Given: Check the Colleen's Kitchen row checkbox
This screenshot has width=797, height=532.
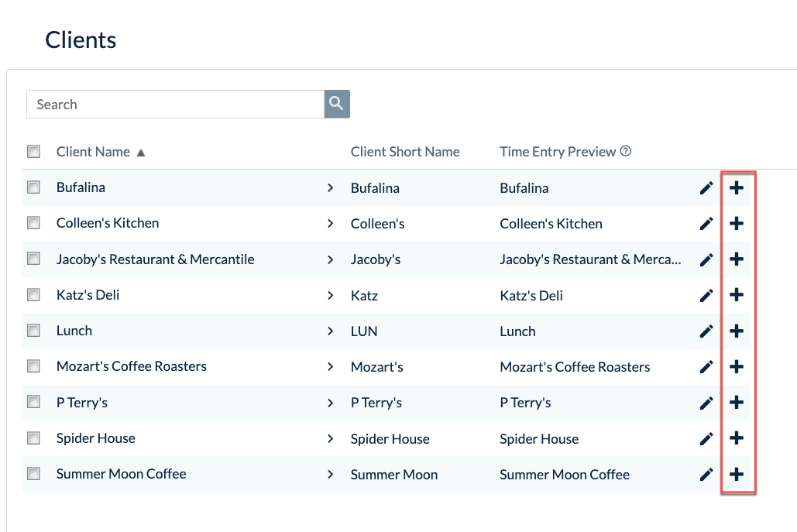Looking at the screenshot, I should click(33, 222).
